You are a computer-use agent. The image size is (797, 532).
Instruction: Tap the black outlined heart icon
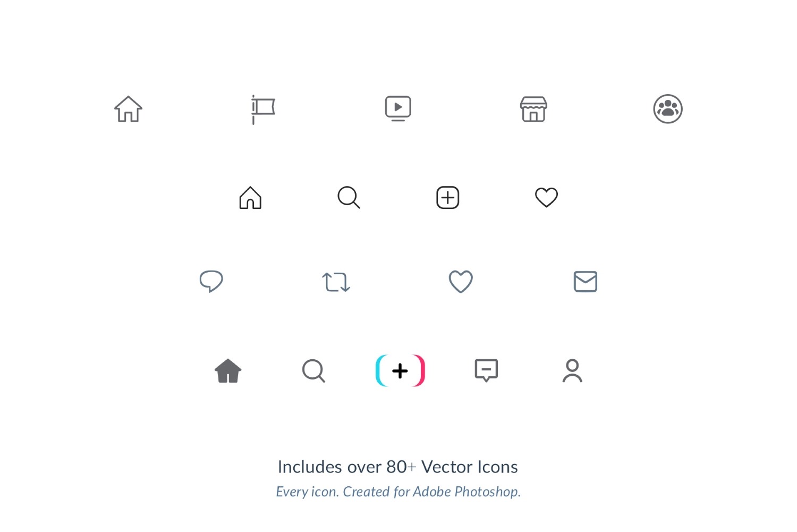click(546, 197)
